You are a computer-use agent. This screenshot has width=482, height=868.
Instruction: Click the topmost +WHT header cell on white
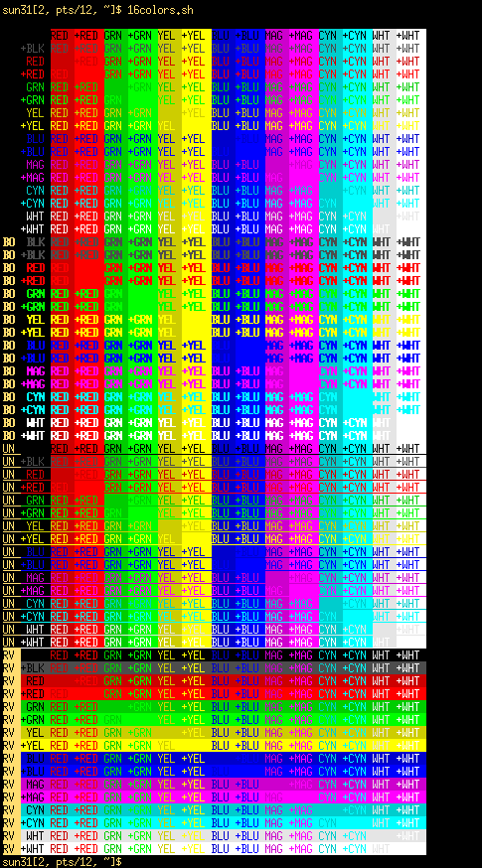(410, 36)
